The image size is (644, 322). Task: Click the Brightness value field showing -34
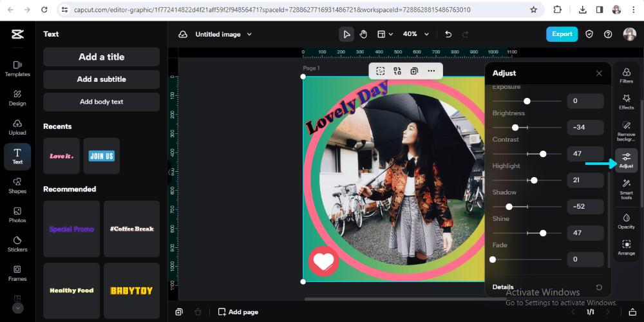tap(585, 128)
